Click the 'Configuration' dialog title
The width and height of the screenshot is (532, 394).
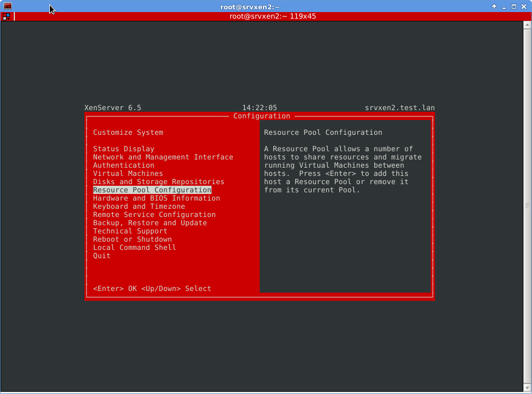pyautogui.click(x=261, y=116)
